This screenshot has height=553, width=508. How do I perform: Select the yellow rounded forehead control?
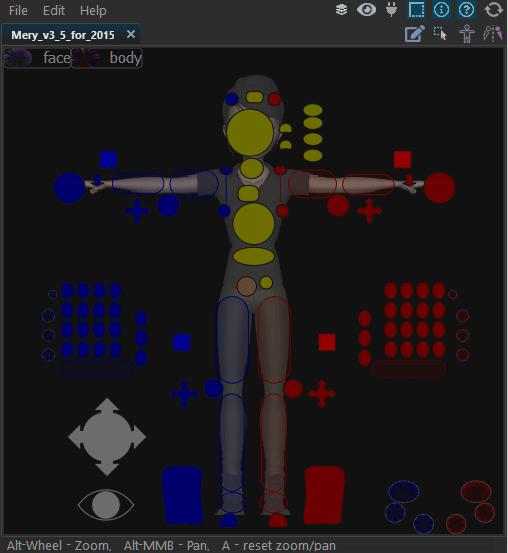(255, 97)
